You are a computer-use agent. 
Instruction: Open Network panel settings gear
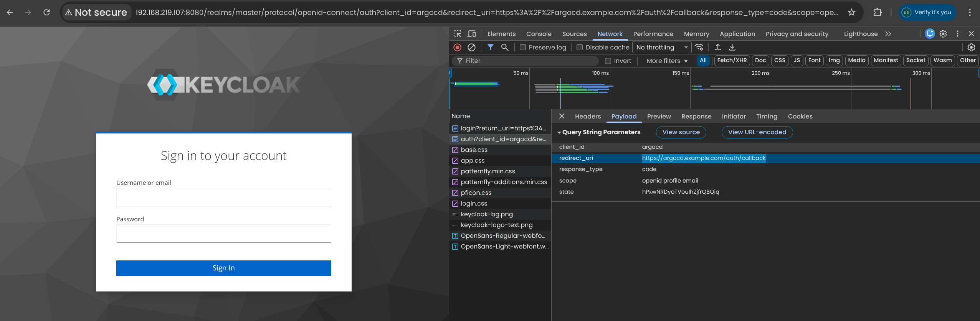971,47
